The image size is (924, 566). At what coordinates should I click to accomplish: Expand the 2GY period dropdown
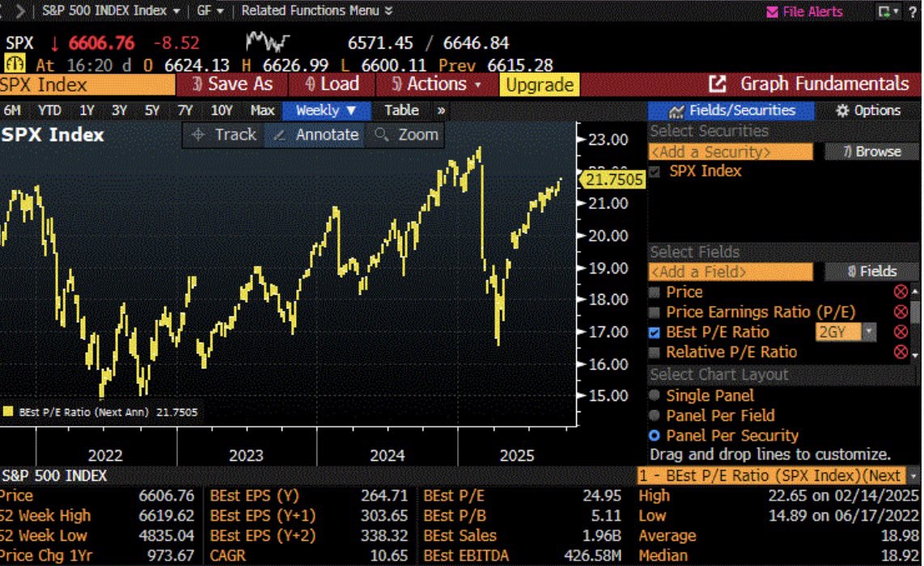(868, 332)
